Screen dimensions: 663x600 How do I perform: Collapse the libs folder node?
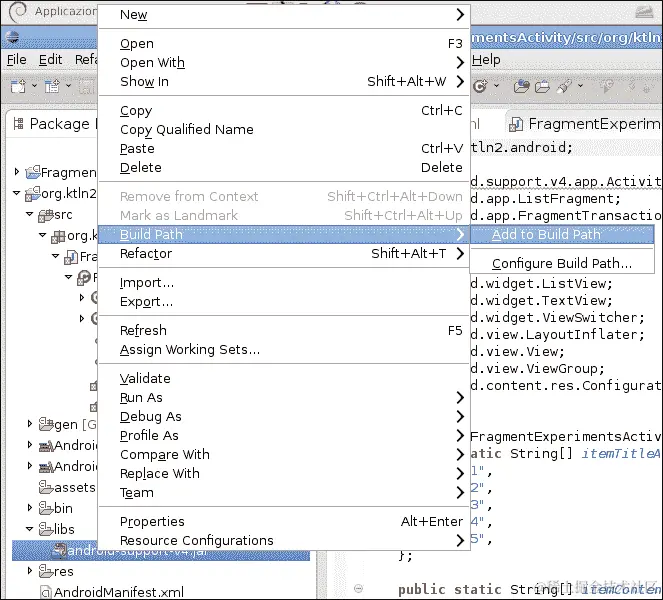(x=30, y=529)
